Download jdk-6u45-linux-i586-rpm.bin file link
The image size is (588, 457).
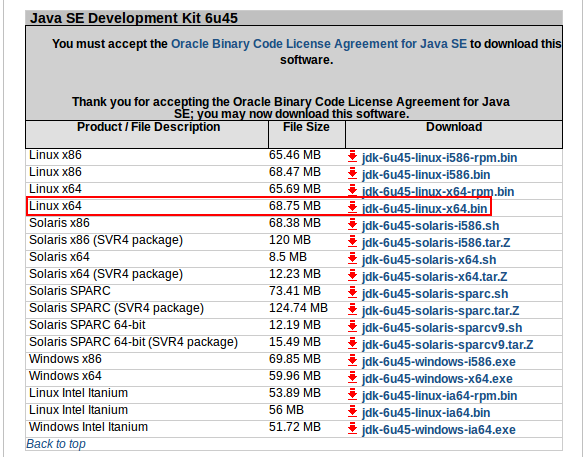tap(440, 158)
